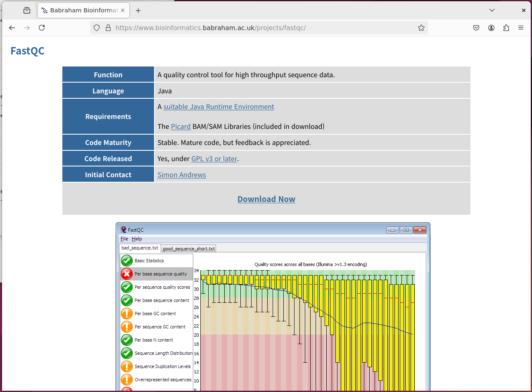
Task: Click the browser back arrow
Action: [x=12, y=28]
